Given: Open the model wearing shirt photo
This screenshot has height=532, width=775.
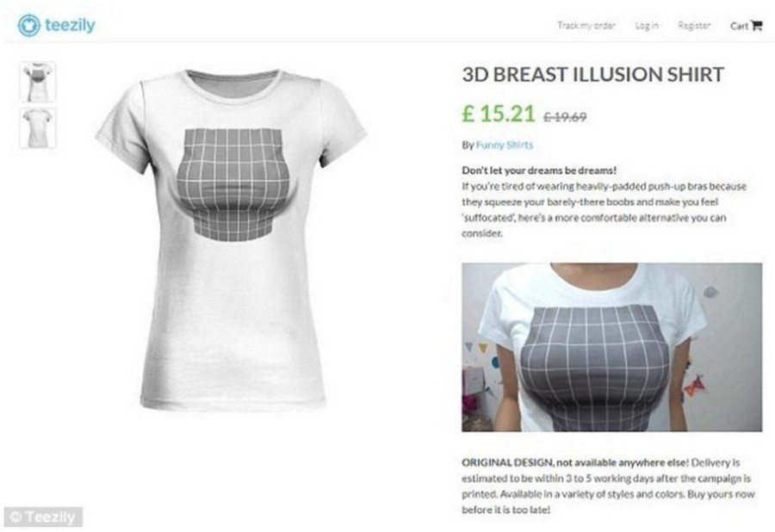Looking at the screenshot, I should (x=612, y=347).
